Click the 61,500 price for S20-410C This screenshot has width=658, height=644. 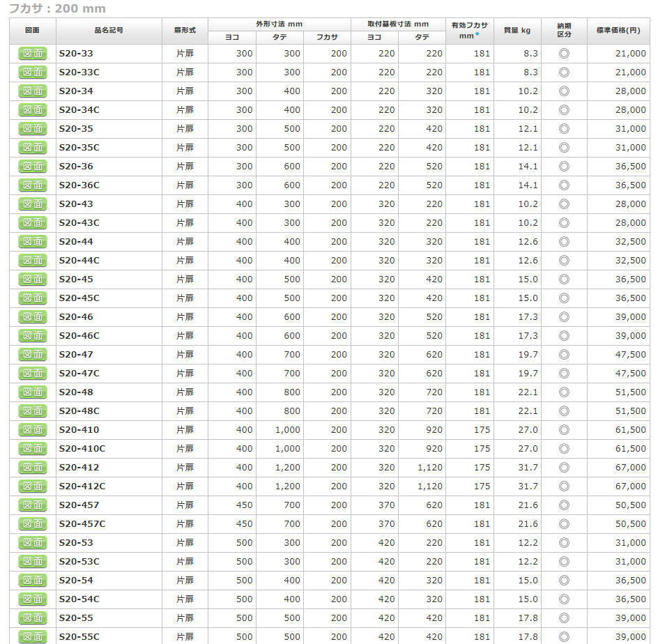click(630, 449)
